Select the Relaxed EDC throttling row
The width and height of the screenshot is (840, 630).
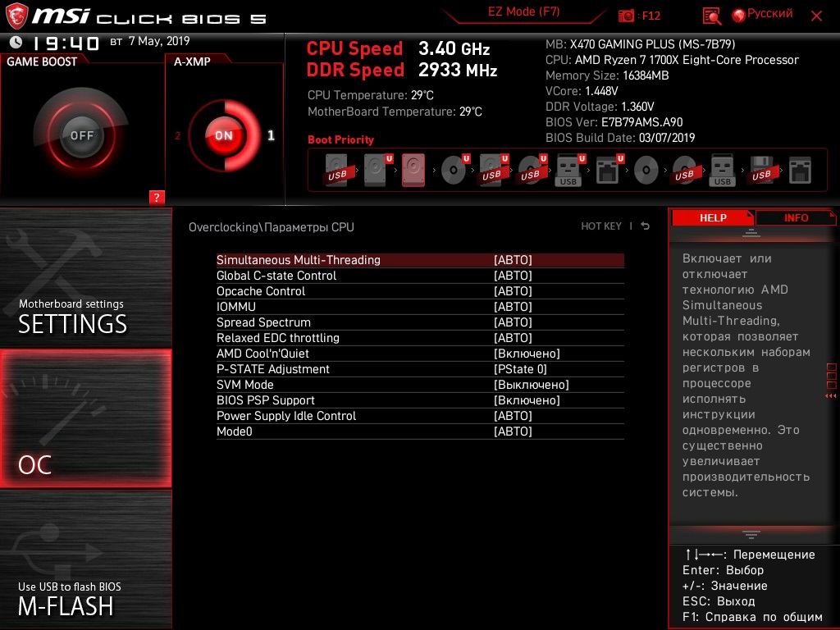[x=420, y=338]
